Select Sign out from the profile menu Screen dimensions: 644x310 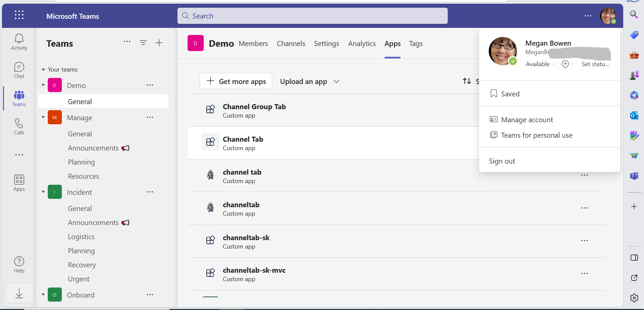pos(502,161)
